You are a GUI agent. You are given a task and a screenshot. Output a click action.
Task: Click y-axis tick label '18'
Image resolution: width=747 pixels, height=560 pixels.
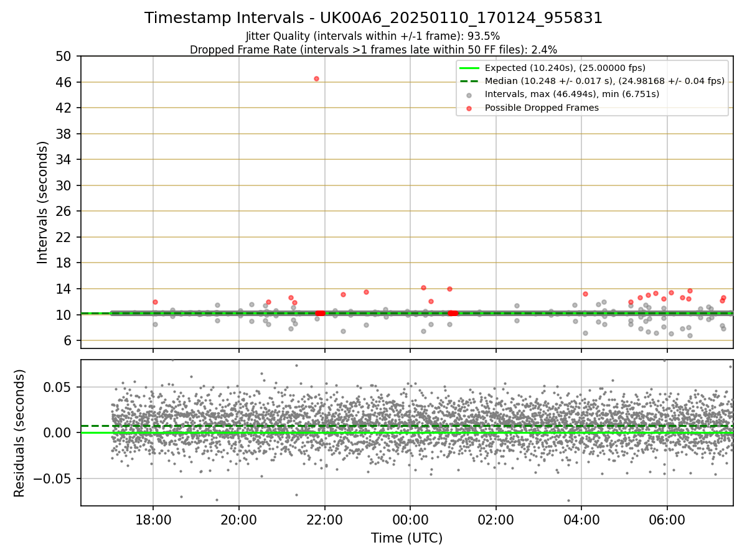tap(65, 263)
